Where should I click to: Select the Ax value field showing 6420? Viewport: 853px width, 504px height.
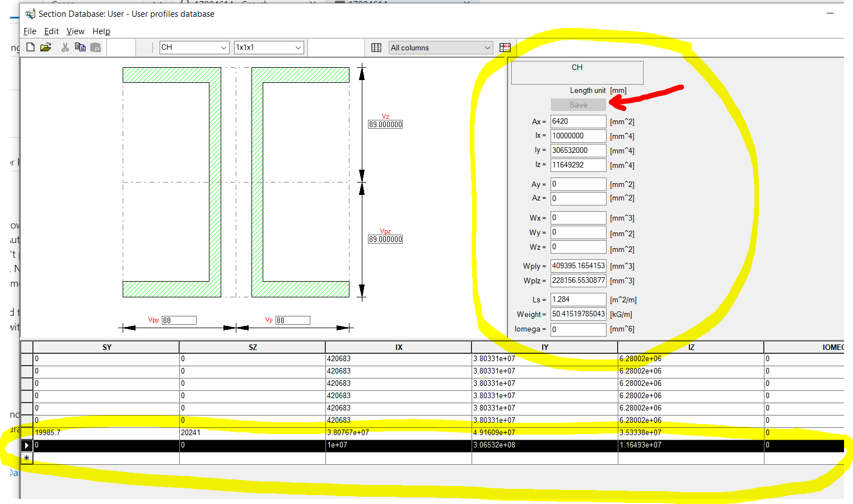578,121
